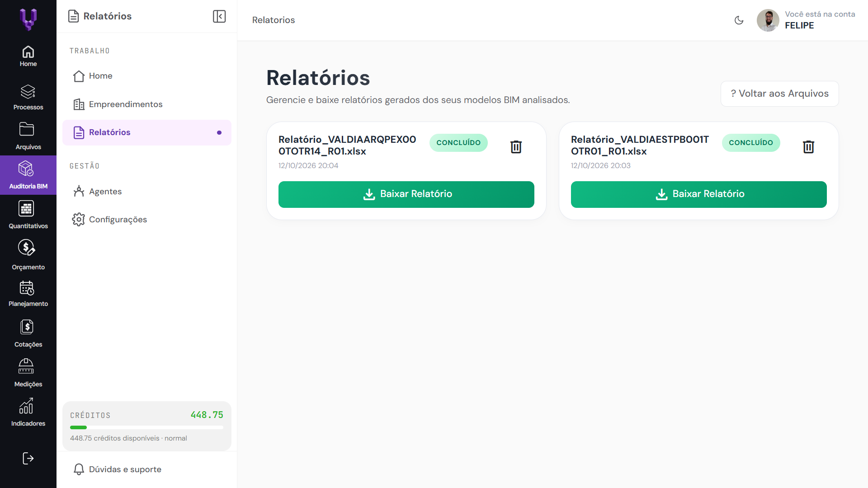Open the Medições module
The width and height of the screenshot is (868, 488).
click(x=28, y=373)
